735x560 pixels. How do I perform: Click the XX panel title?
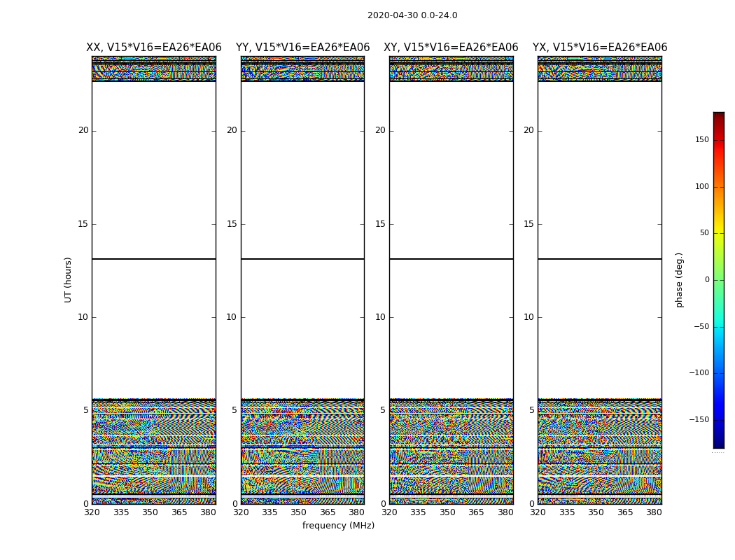click(153, 48)
